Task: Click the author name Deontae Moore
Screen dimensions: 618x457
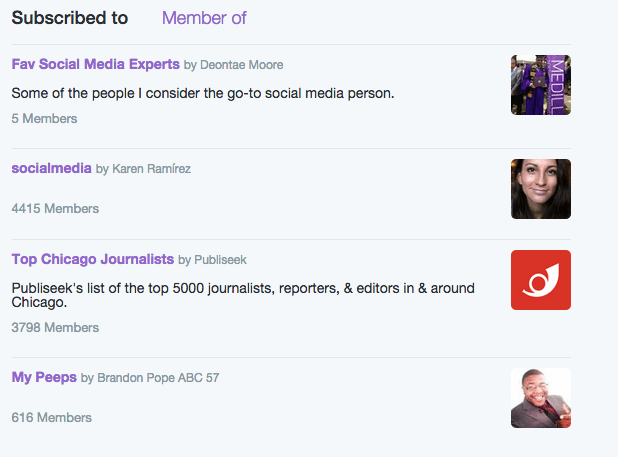Action: point(242,65)
